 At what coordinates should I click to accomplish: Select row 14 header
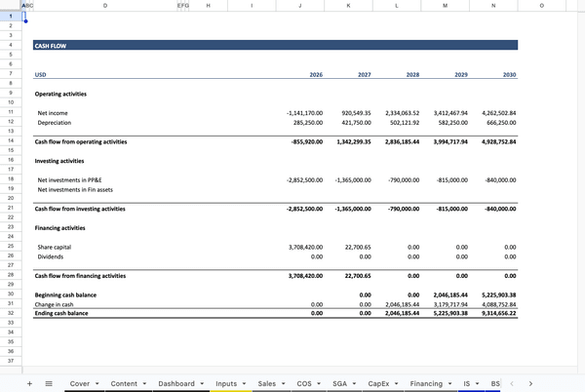tap(10, 141)
